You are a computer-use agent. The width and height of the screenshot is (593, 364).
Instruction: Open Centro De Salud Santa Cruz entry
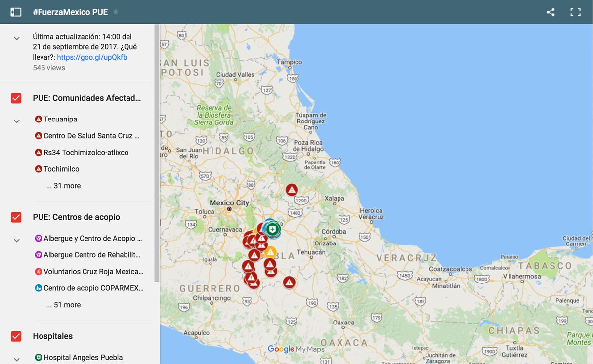click(91, 136)
